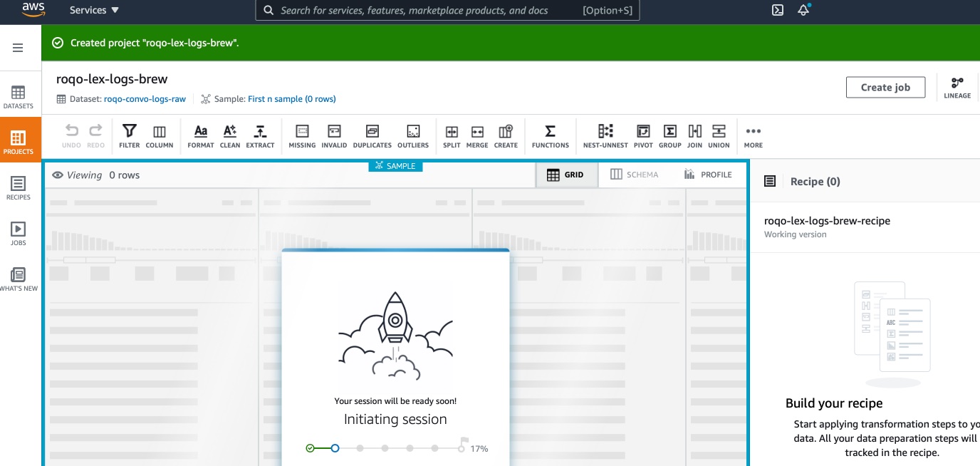Screen dimensions: 980x466
Task: Click the "Build your recipe" heading
Action: (x=834, y=403)
